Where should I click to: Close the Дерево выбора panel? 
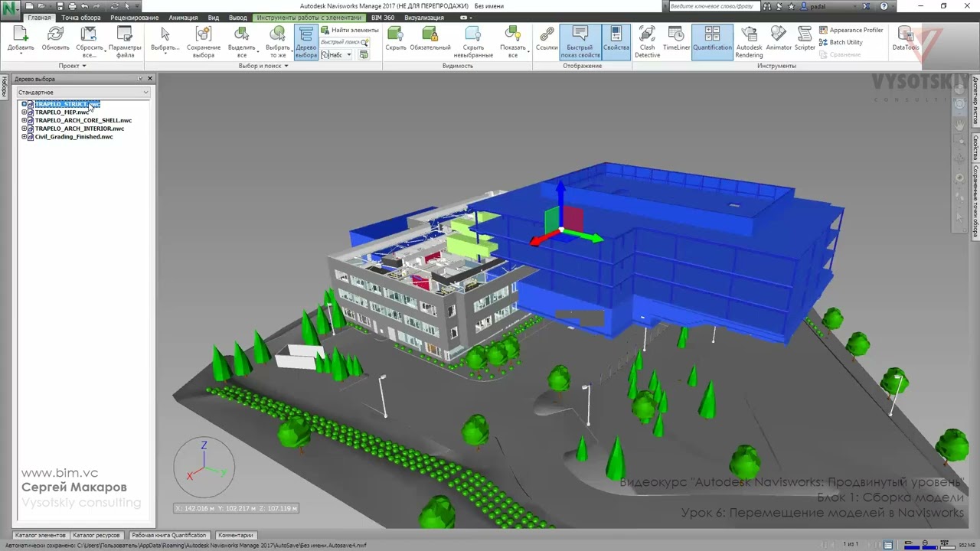(x=149, y=79)
